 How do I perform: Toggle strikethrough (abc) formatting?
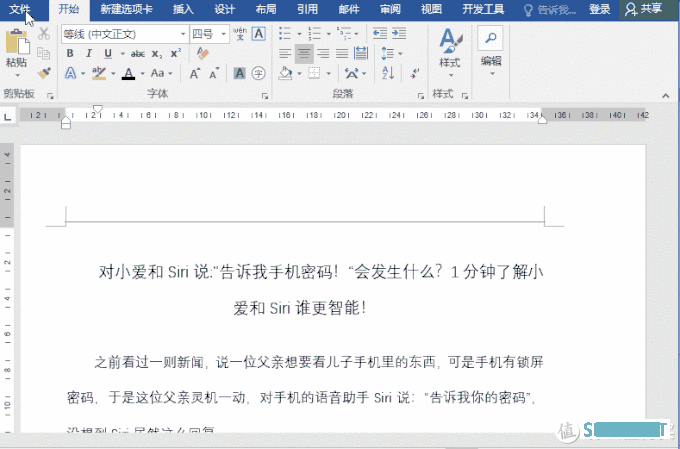pyautogui.click(x=138, y=54)
